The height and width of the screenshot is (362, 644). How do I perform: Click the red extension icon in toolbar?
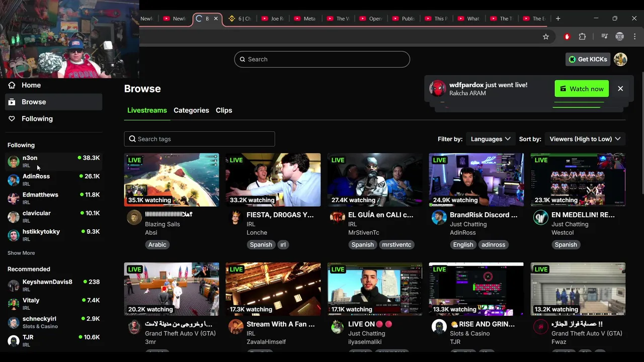(x=567, y=37)
